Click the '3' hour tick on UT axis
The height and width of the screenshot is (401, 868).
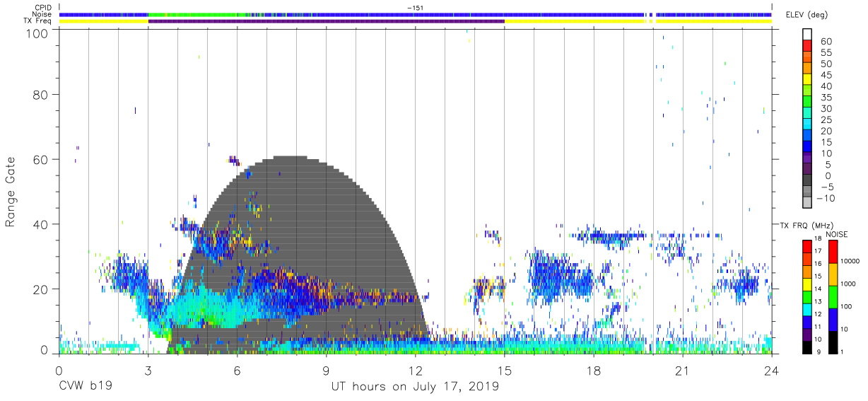(148, 371)
